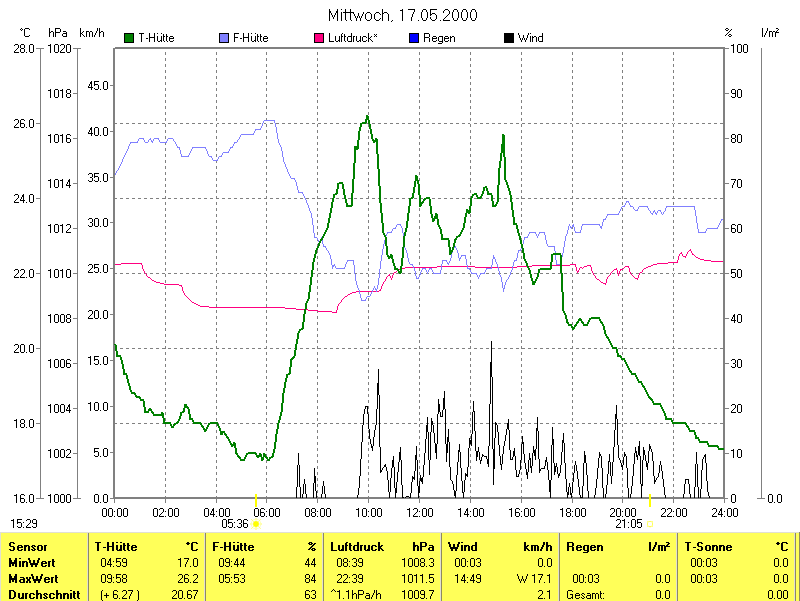Click the Luftdruck header in the data table
This screenshot has height=601, width=800.
356,547
